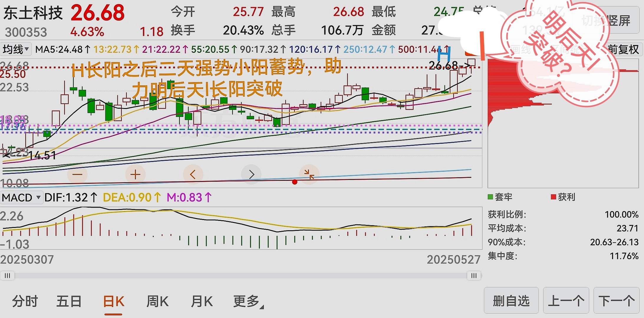Click the MA21 22.22 value
The image size is (644, 318).
(165, 49)
